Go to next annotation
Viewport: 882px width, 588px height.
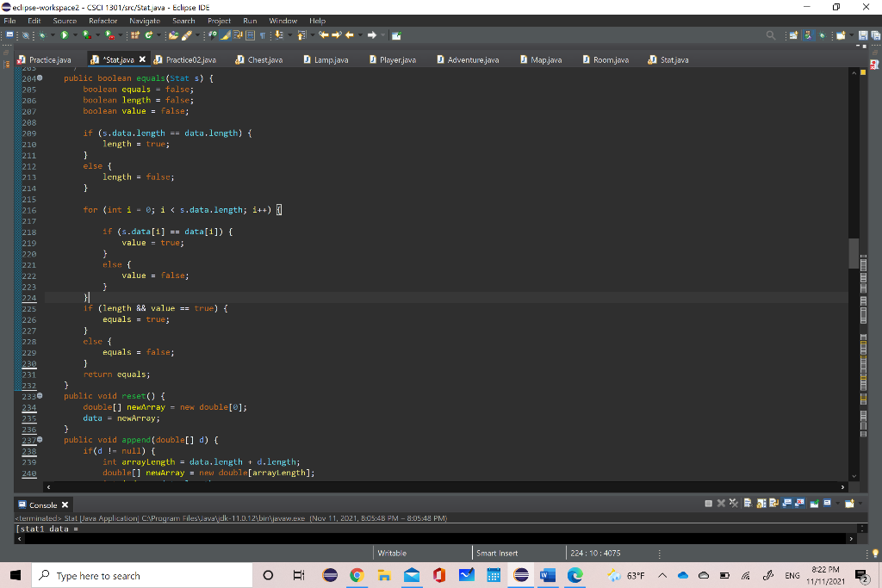278,35
